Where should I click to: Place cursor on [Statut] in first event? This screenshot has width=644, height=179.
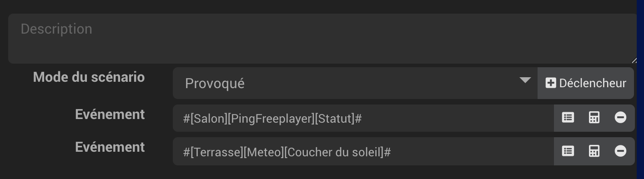click(335, 119)
